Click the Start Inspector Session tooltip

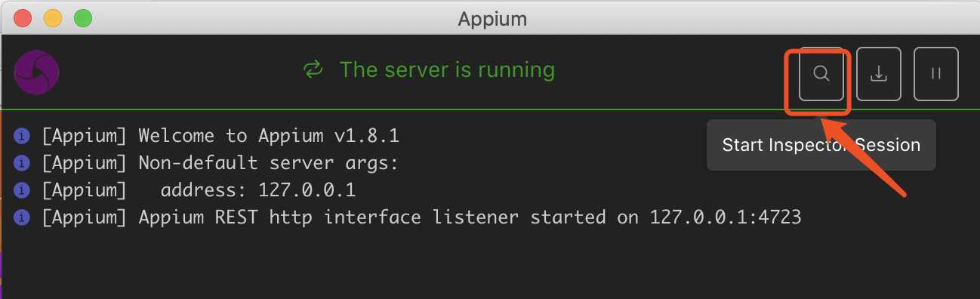pos(821,145)
